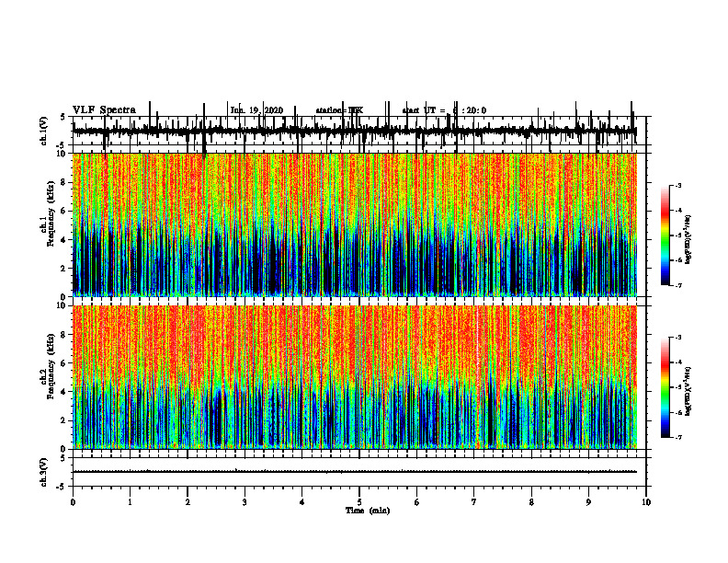Click inside the ch.1 spectrogram panel

pyautogui.click(x=354, y=224)
